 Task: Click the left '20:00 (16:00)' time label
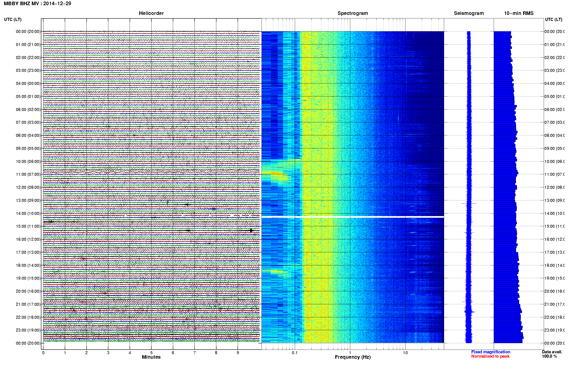(28, 291)
